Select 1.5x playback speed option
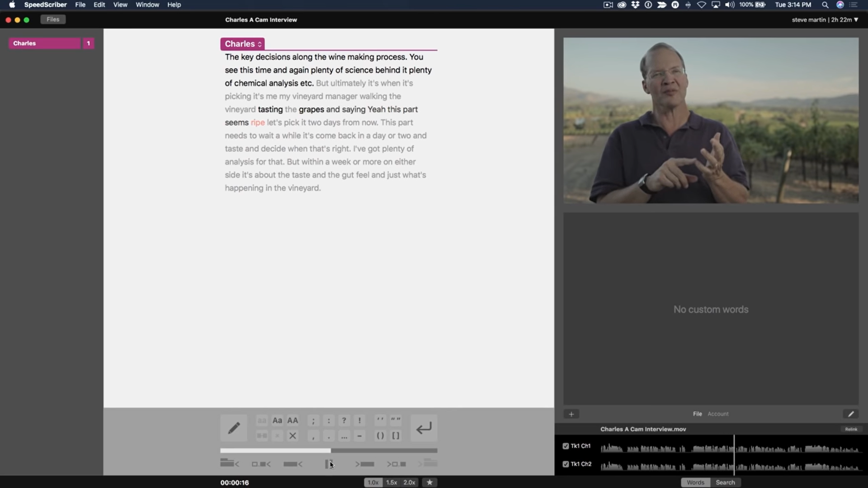 (391, 482)
